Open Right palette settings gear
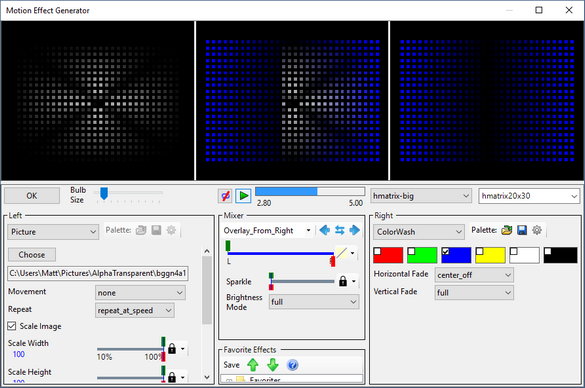This screenshot has height=388, width=585. click(537, 230)
